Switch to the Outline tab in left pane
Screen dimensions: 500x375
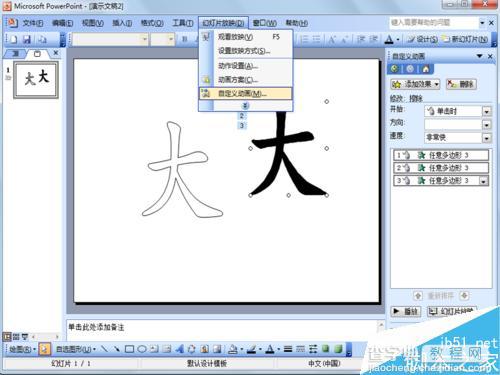point(16,53)
